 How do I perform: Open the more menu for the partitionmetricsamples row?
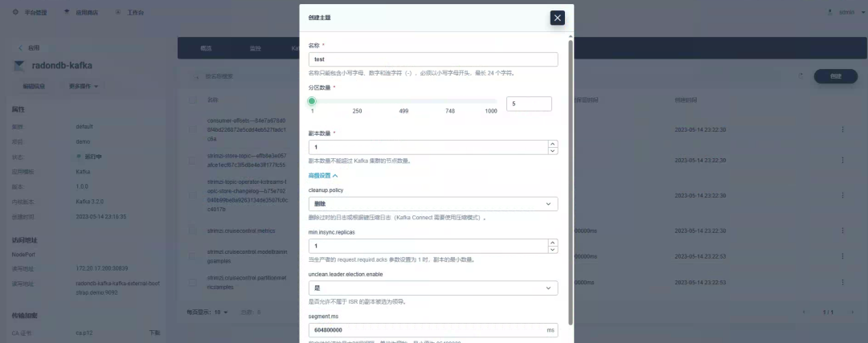842,282
